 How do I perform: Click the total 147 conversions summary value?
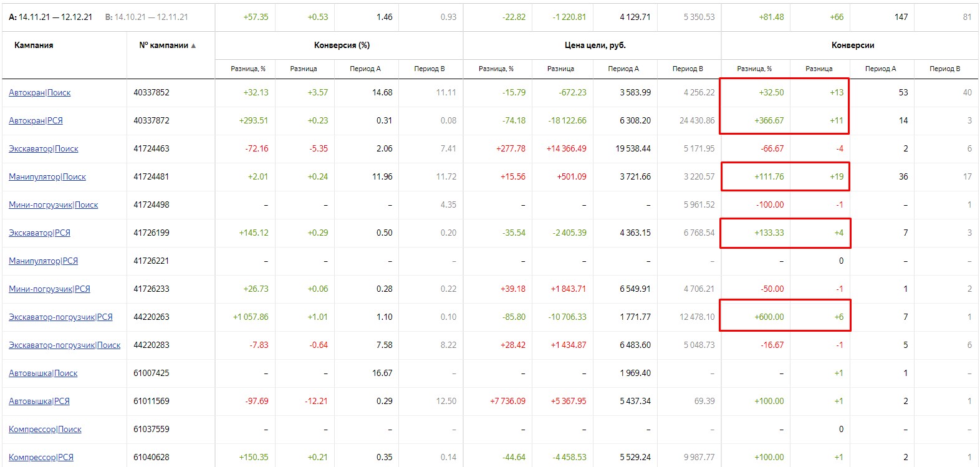tap(901, 17)
